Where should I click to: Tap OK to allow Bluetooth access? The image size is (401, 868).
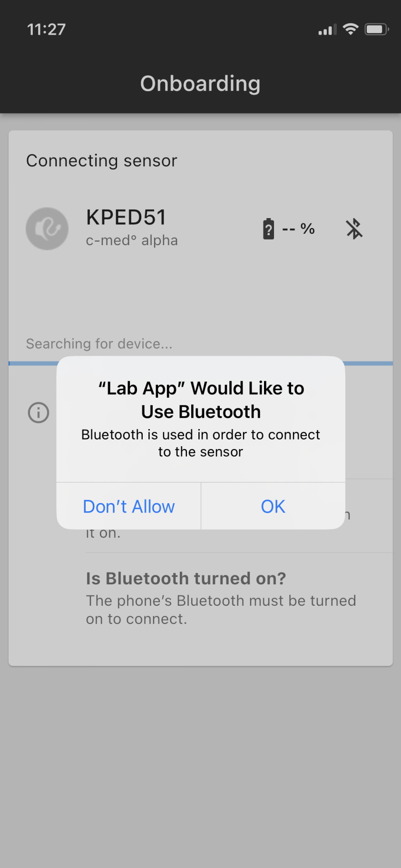click(x=273, y=506)
